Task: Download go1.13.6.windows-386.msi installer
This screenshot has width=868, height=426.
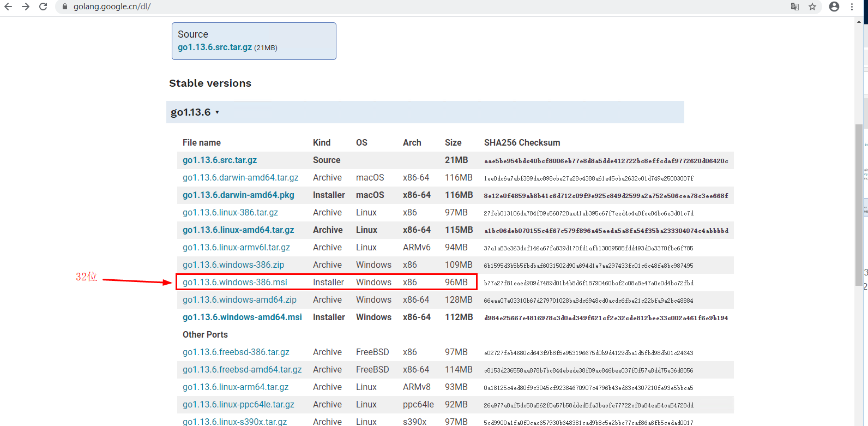Action: tap(235, 282)
